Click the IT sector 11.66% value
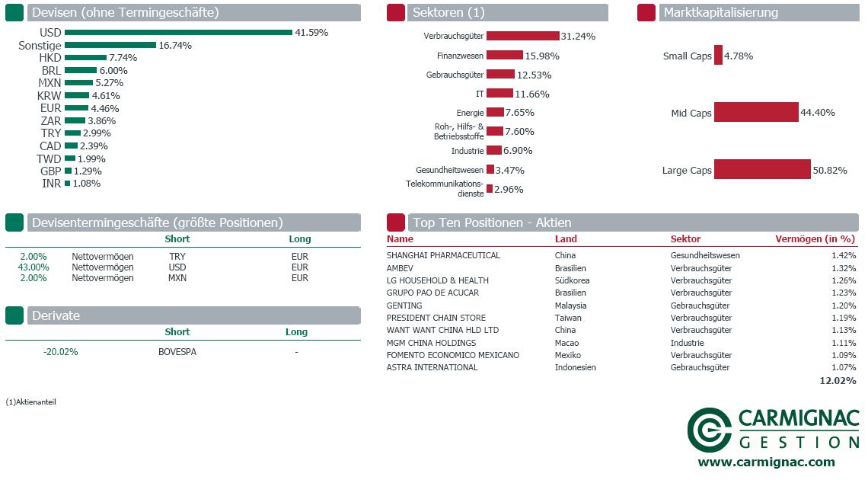This screenshot has height=480, width=868. [x=532, y=94]
